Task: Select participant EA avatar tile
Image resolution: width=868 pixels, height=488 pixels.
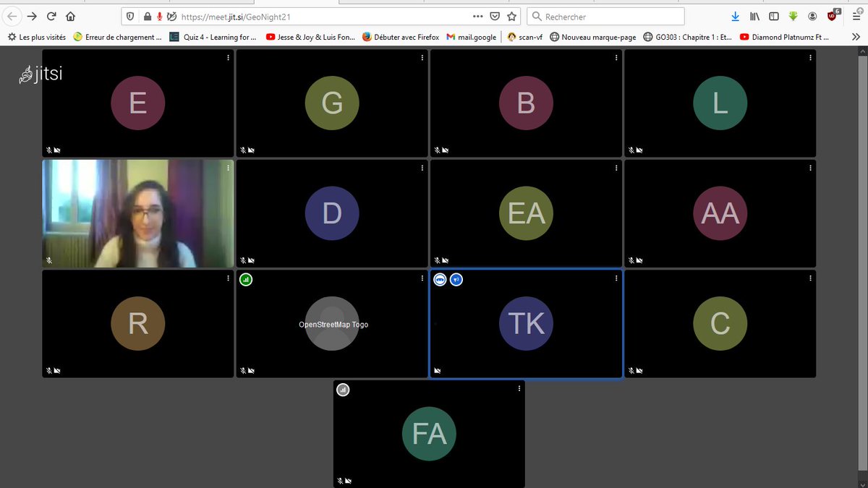Action: point(526,213)
